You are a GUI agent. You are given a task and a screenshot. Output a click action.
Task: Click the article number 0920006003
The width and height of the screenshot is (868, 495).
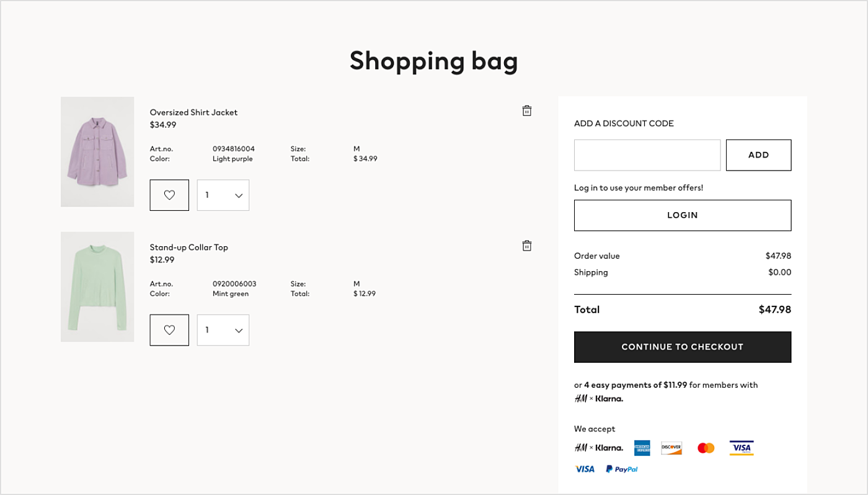pyautogui.click(x=234, y=284)
